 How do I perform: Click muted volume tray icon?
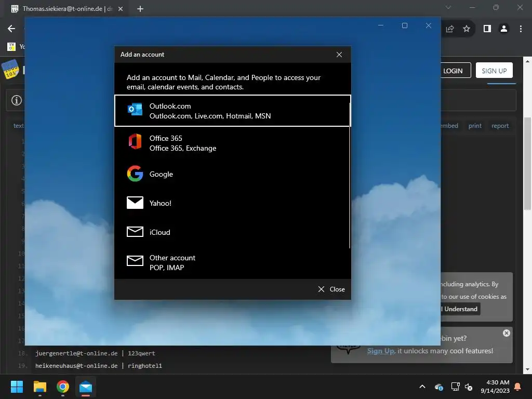(469, 387)
